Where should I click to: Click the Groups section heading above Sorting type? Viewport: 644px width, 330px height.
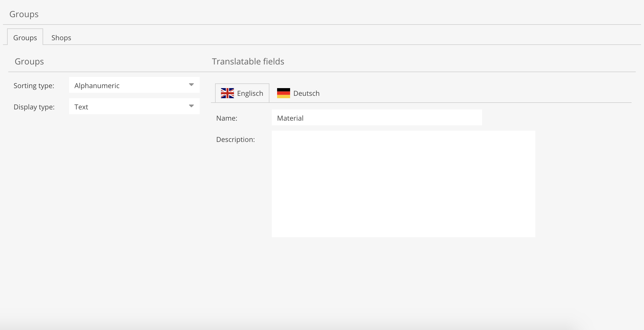pos(29,62)
